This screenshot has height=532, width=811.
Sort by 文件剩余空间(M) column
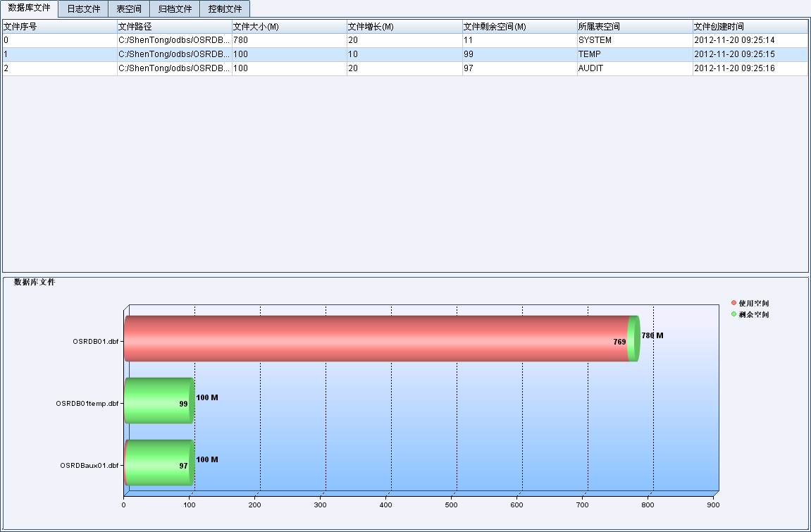519,27
